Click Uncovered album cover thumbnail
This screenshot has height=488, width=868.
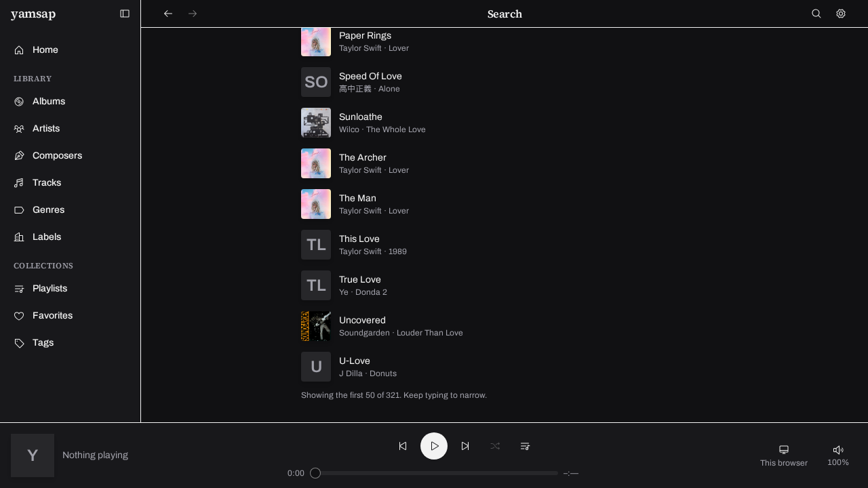click(316, 326)
